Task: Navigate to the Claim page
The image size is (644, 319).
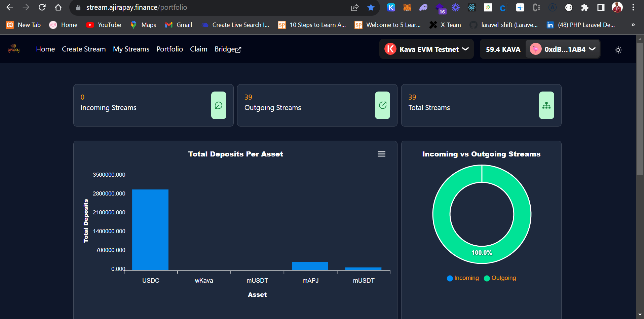Action: pos(198,49)
